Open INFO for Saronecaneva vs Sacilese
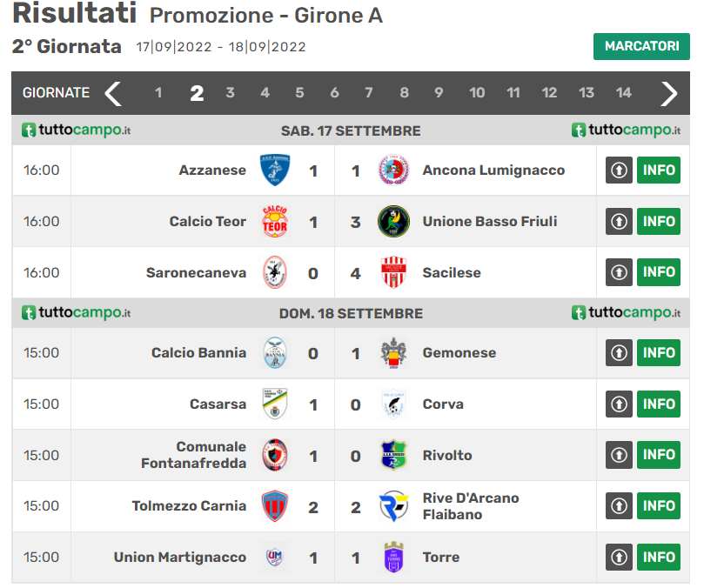The width and height of the screenshot is (704, 588). point(659,273)
